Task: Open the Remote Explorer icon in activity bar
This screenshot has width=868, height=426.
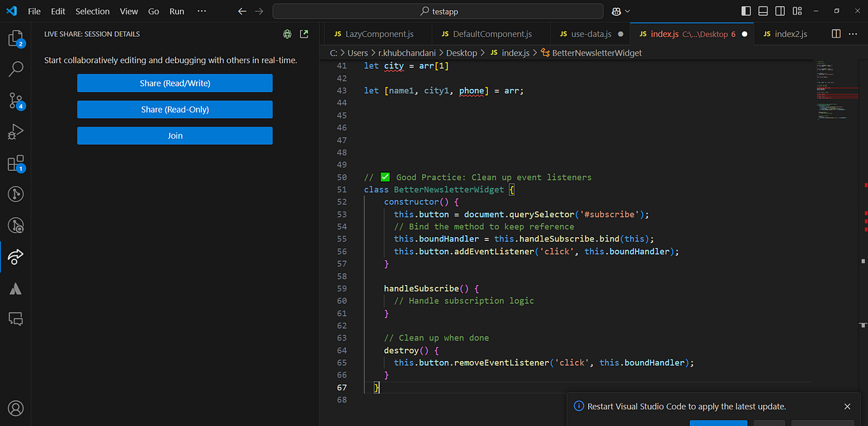Action: point(16,225)
